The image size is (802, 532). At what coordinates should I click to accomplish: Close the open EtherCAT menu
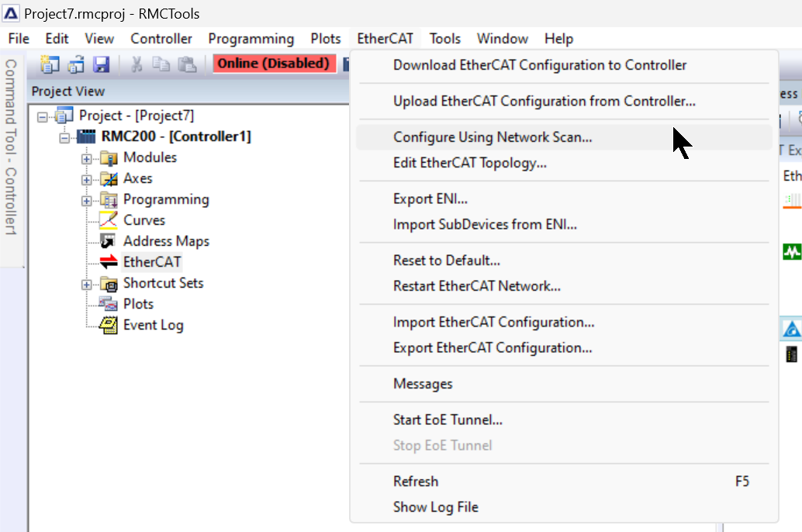tap(385, 39)
